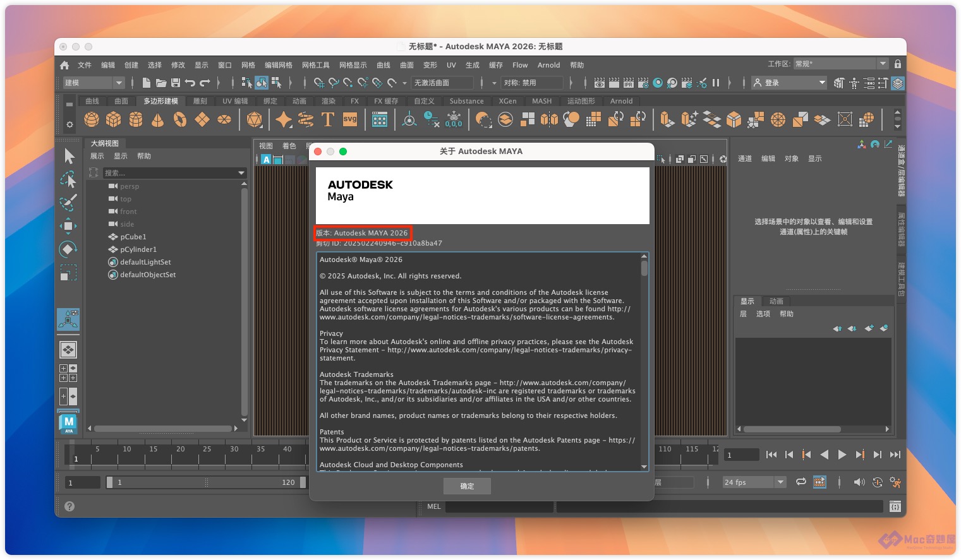Create a polygon disc from the shelf
This screenshot has height=560, width=961.
(x=224, y=119)
